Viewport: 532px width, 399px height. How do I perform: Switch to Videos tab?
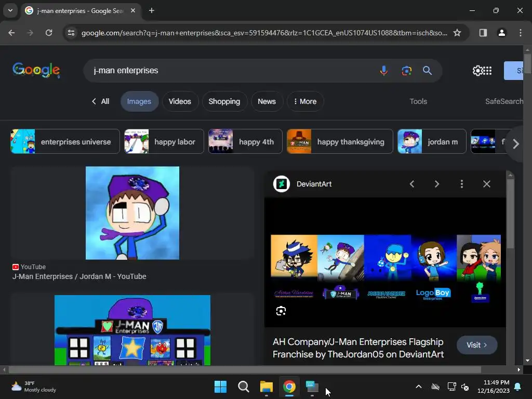[180, 101]
